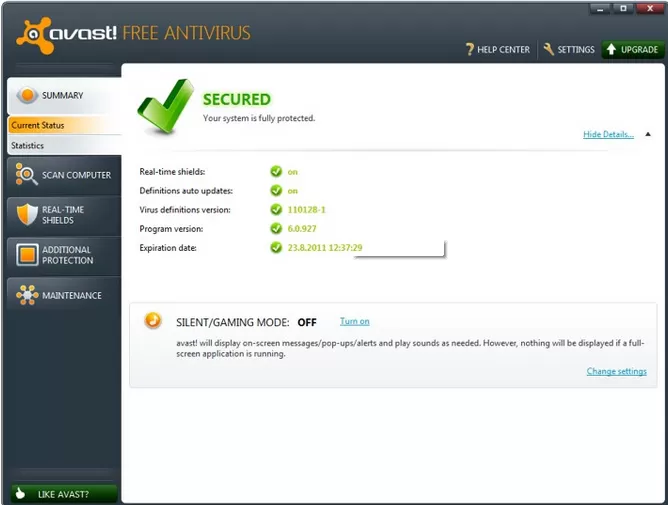Click the Help Center question mark icon
The image size is (668, 505).
point(469,49)
